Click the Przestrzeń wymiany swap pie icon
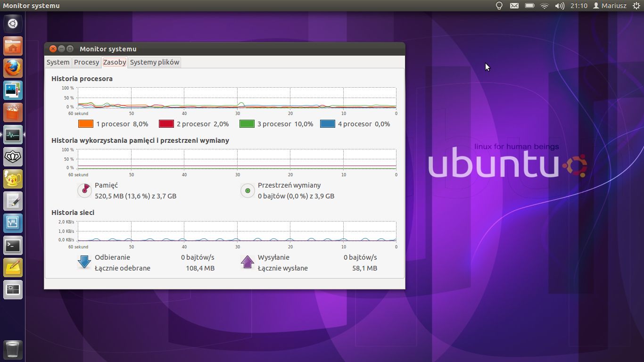Viewport: 644px width, 362px height. 248,190
